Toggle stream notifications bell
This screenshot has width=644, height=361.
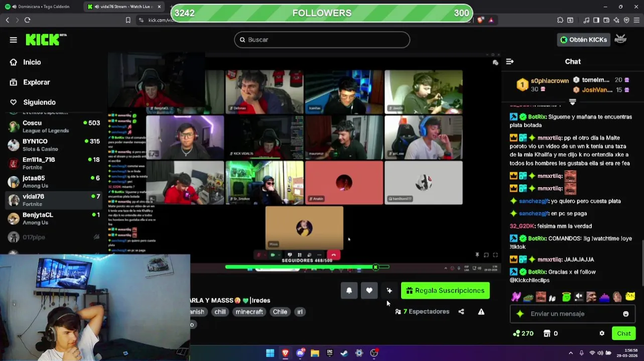[x=349, y=290]
